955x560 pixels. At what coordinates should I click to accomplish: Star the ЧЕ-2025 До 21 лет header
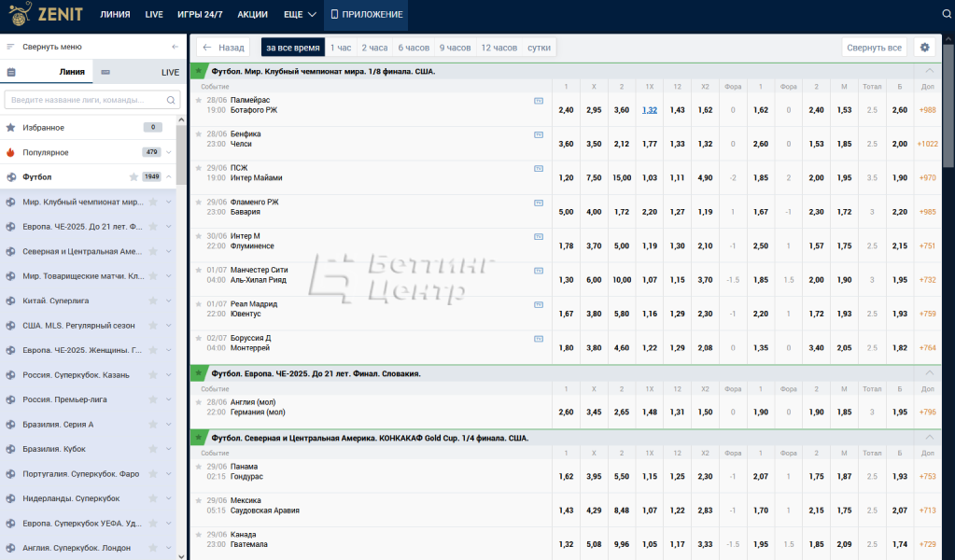tap(199, 373)
